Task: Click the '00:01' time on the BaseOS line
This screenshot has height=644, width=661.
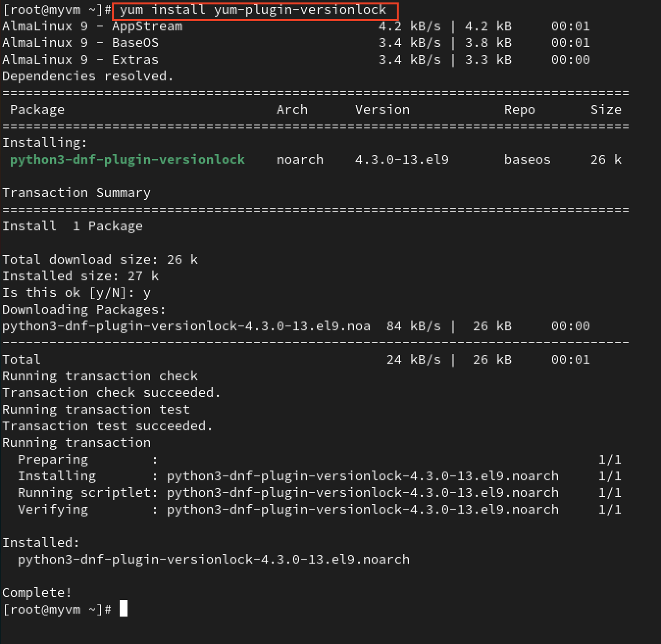Action: pos(571,43)
